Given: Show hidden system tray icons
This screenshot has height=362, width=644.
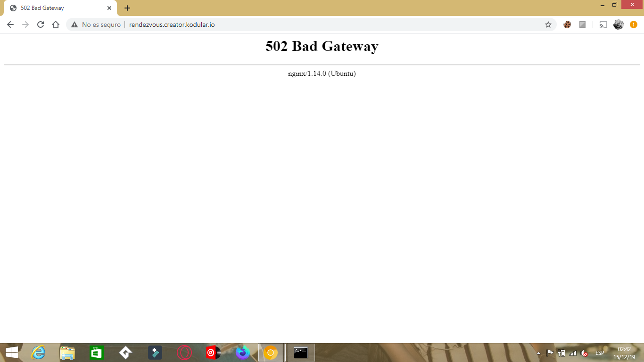Looking at the screenshot, I should pyautogui.click(x=539, y=353).
